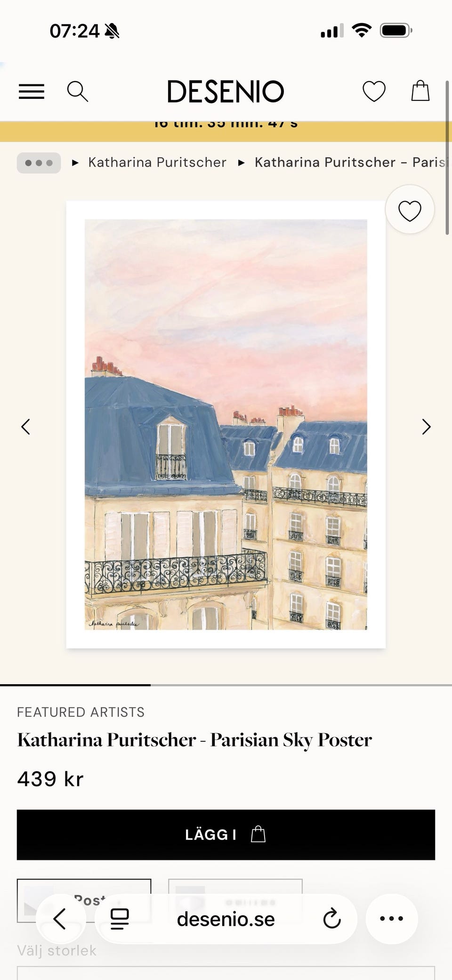Image resolution: width=452 pixels, height=980 pixels.
Task: Add poster to favorites with heart
Action: tap(410, 210)
